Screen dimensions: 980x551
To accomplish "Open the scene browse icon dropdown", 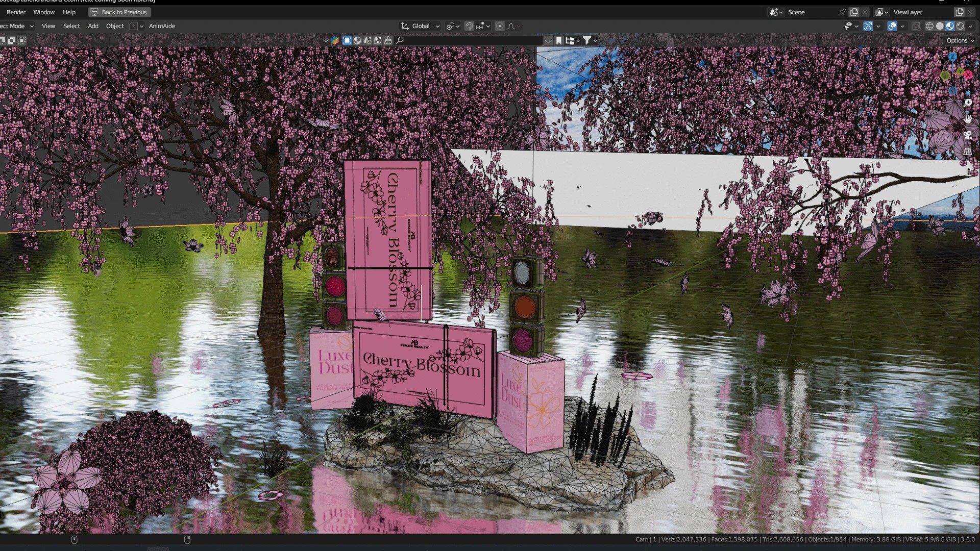I will (x=776, y=12).
